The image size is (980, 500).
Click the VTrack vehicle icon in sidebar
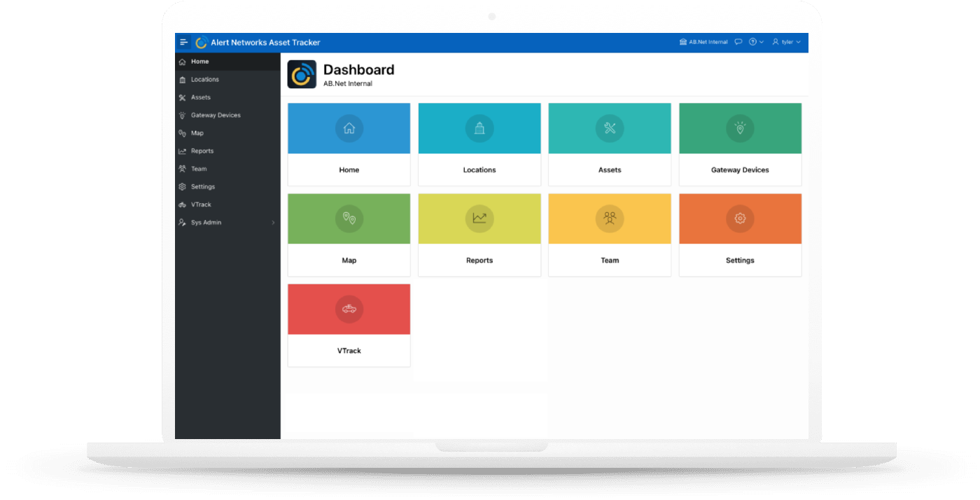pos(182,204)
